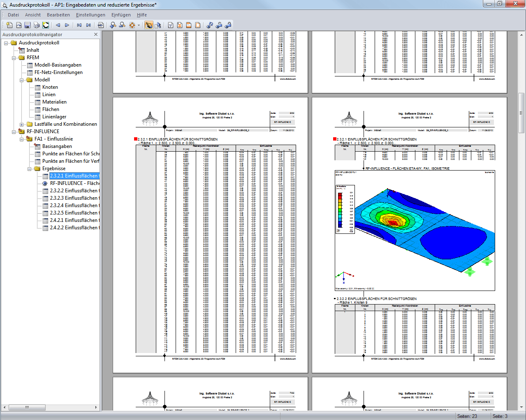
Task: Expand Lastfälle und Kombinationen node
Action: [22, 125]
